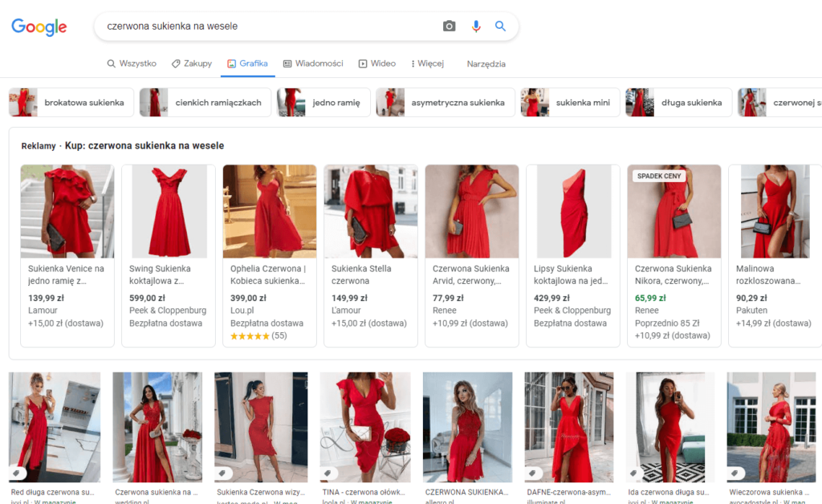Filter by brokatowa sukienka chip
Image resolution: width=822 pixels, height=504 pixels.
[71, 102]
